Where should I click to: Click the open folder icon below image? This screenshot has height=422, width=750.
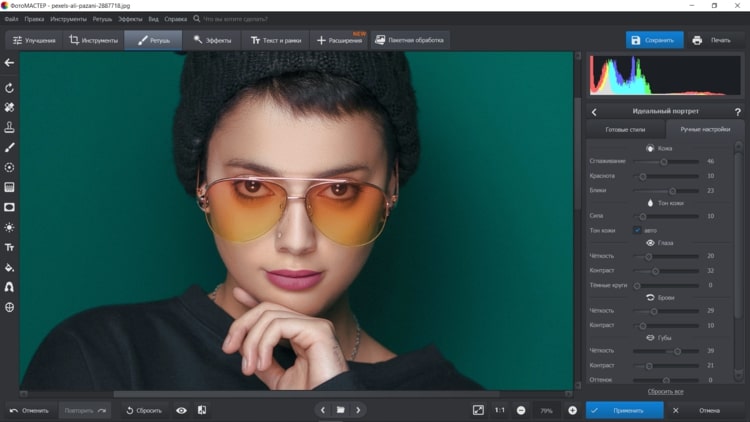pyautogui.click(x=340, y=410)
